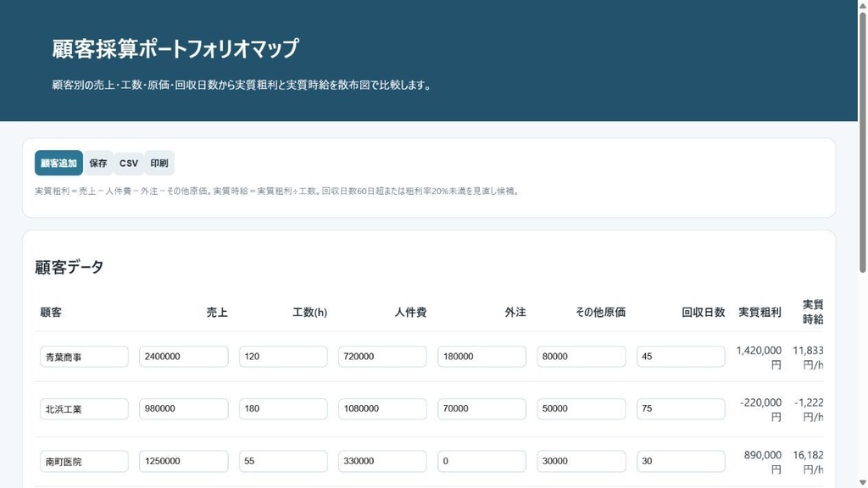868x488 pixels.
Task: Select 北浜工業's 工数 field showing 180
Action: tap(283, 409)
